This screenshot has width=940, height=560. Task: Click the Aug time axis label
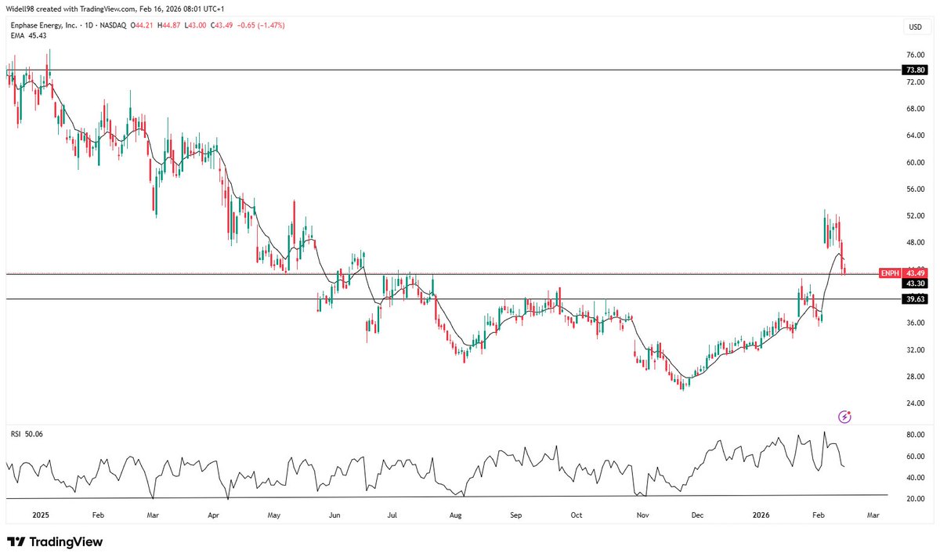pos(457,516)
